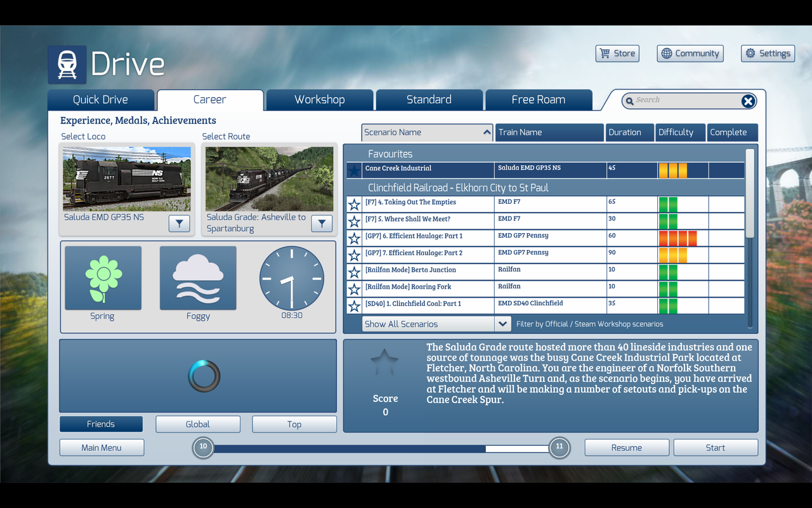Viewport: 812px width, 508px height.
Task: Switch to the Workshop tab
Action: 320,100
